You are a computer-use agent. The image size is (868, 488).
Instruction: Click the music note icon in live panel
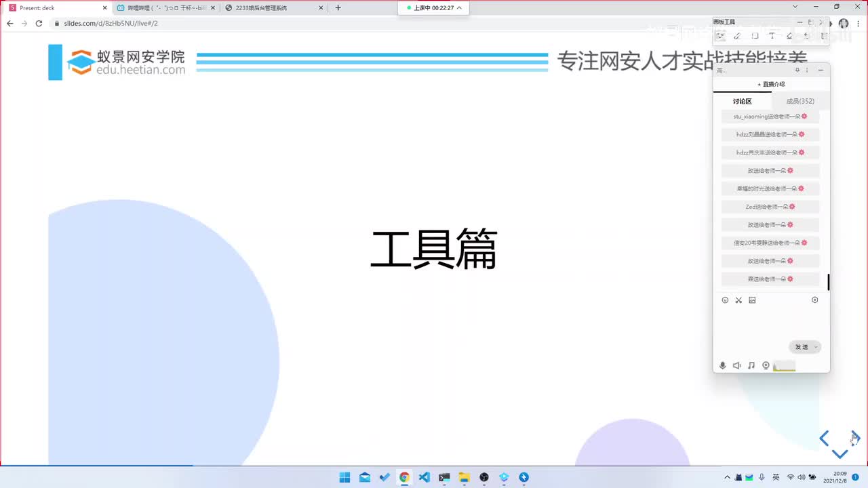(x=751, y=365)
